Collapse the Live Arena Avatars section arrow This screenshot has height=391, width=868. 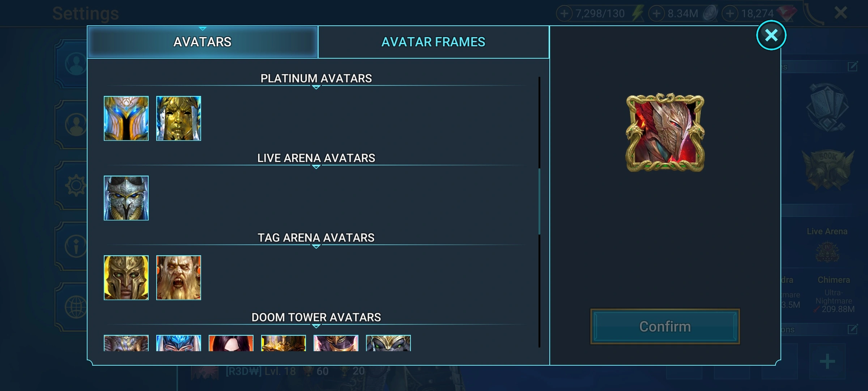(x=316, y=167)
